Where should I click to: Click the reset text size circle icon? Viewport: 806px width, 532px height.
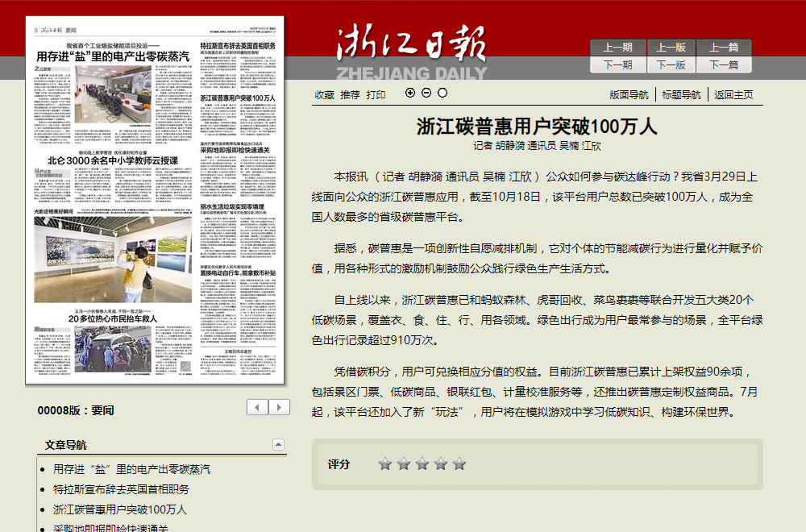442,93
